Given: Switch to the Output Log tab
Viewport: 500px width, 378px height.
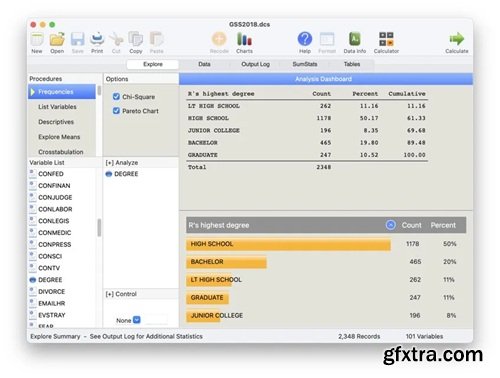Looking at the screenshot, I should click(255, 64).
